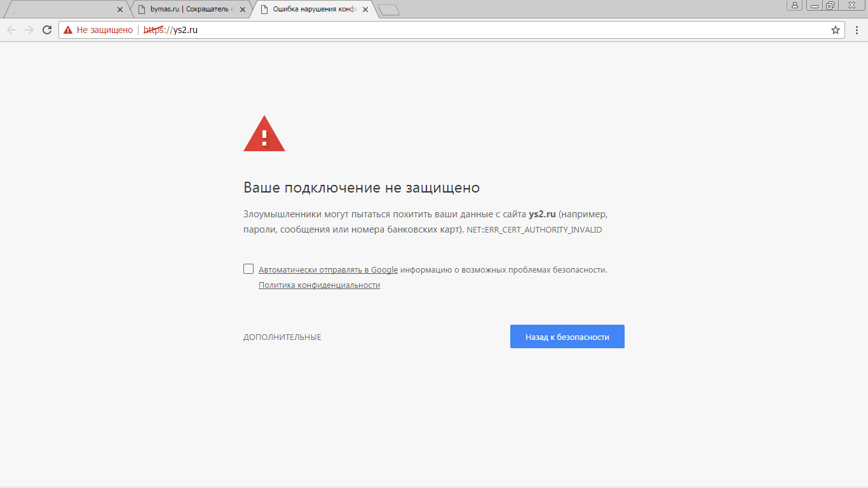Click the red 'Не защищено' warning icon

click(x=68, y=30)
